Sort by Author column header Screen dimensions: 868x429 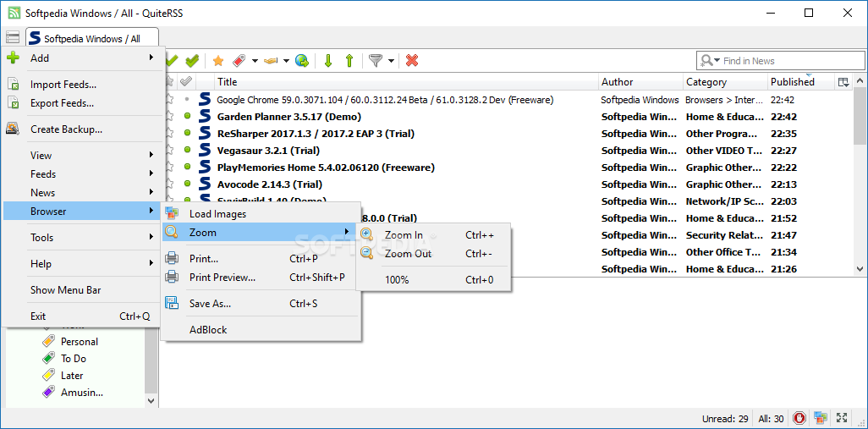(641, 82)
